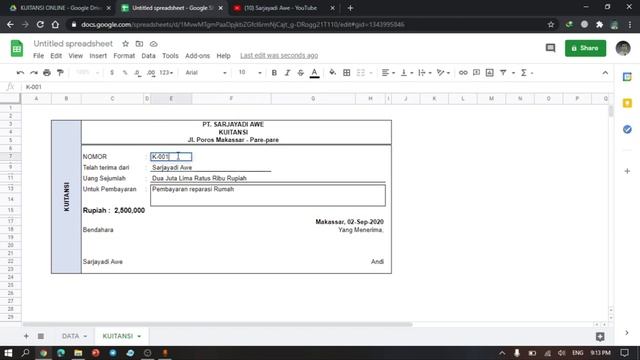Open Arial font family dropdown
640x360 pixels.
206,73
